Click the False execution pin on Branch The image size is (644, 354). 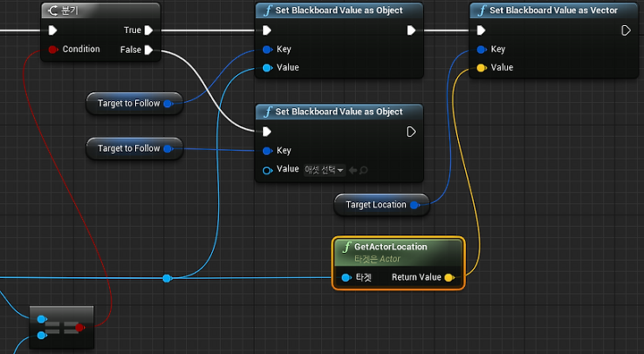click(148, 50)
